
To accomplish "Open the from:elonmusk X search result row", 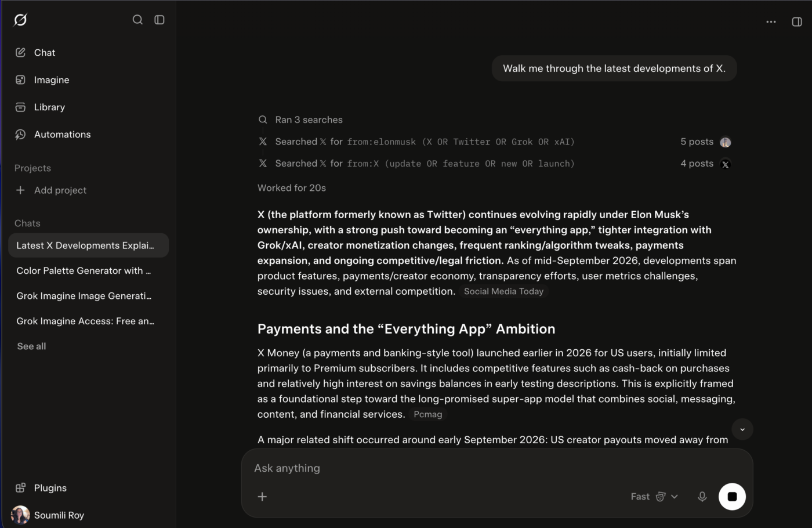I will click(495, 142).
